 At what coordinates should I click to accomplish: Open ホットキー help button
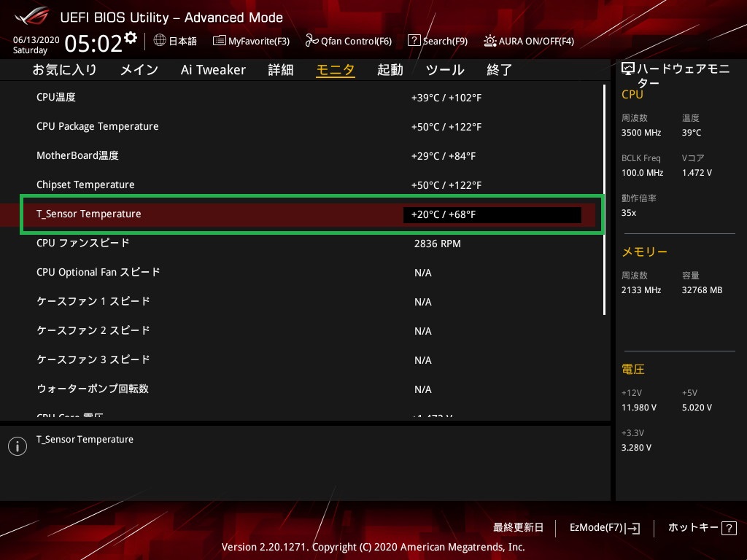coord(703,528)
